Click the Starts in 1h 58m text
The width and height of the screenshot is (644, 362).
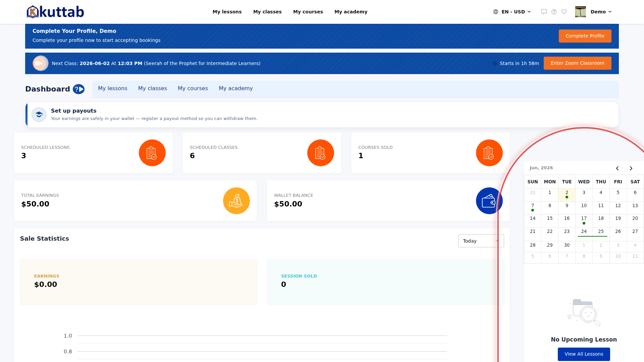pos(519,63)
